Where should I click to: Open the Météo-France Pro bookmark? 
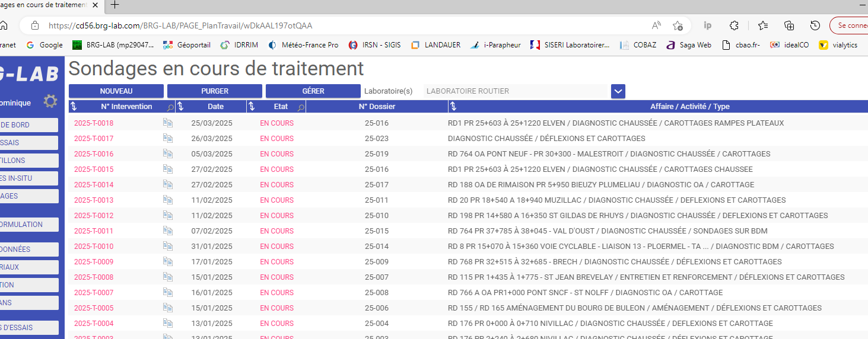click(303, 45)
